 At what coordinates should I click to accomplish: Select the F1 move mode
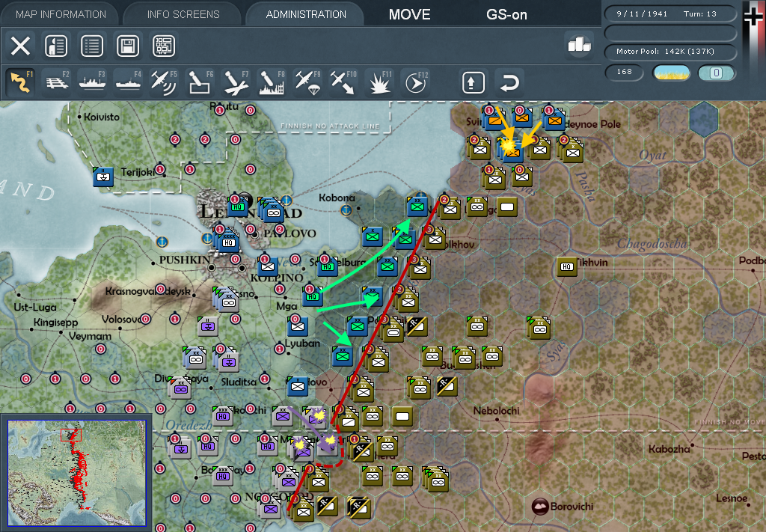(21, 82)
